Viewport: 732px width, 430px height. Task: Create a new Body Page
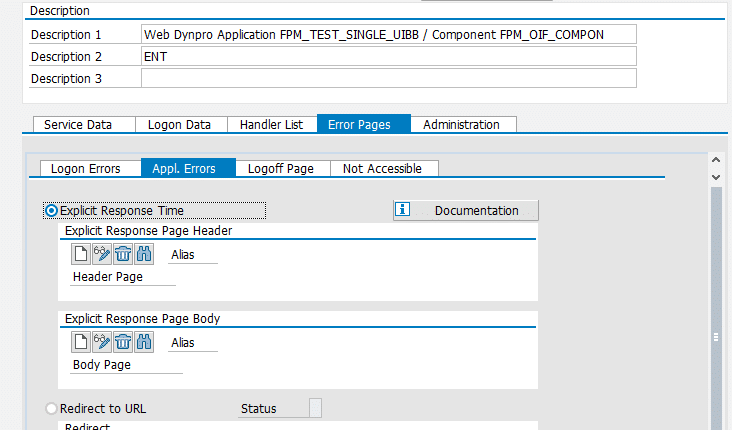[x=81, y=342]
